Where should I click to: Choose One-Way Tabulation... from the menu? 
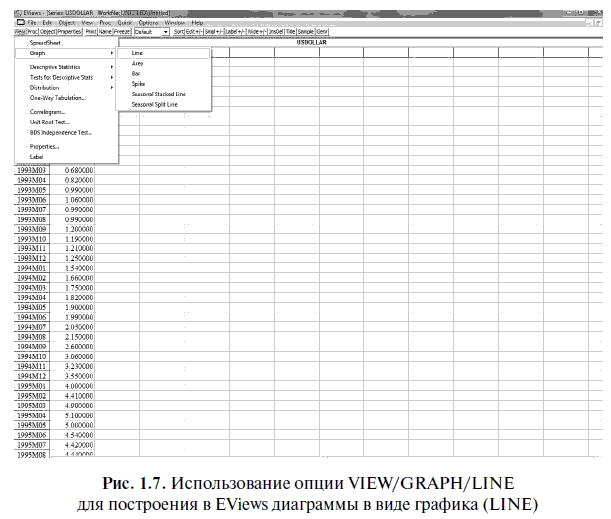[x=66, y=98]
